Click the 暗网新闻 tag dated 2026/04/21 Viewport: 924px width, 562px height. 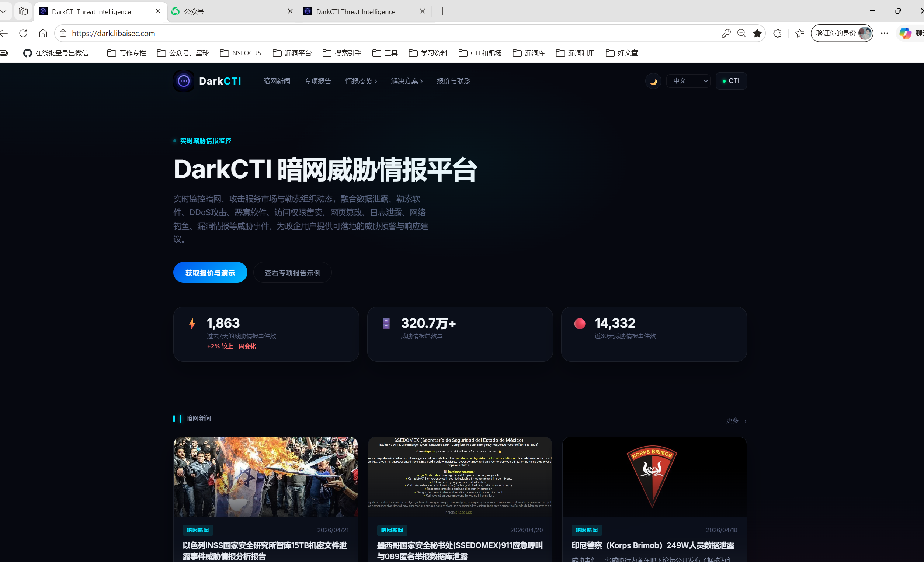(198, 530)
